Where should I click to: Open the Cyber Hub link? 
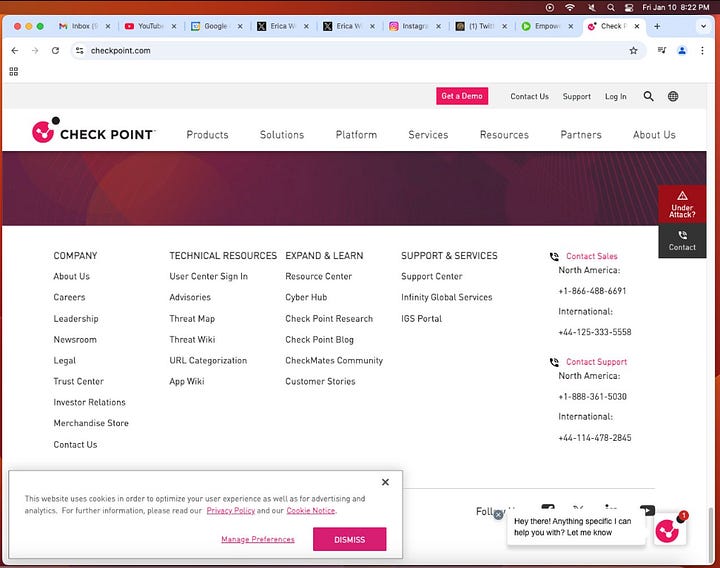[x=306, y=297]
